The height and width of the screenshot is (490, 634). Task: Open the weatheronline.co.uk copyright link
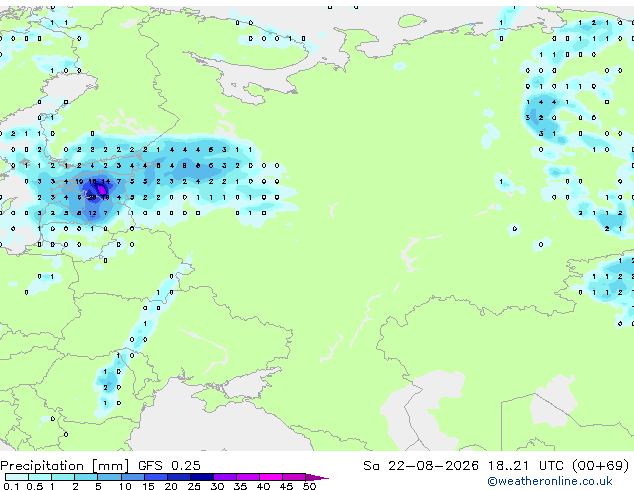click(x=550, y=481)
